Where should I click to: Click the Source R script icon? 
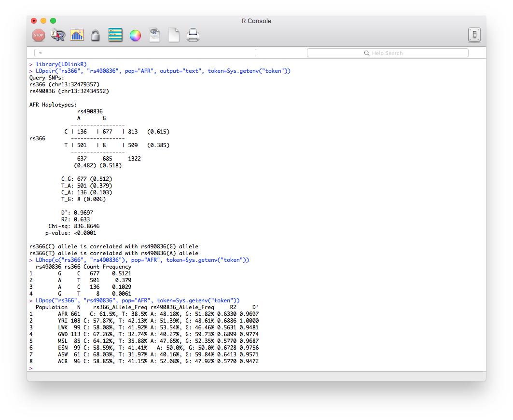click(57, 35)
